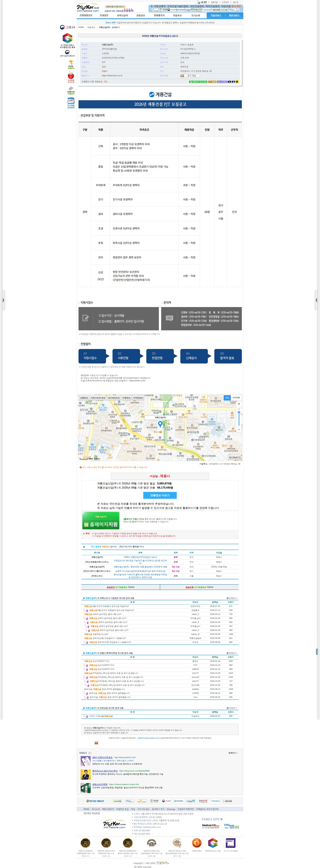Select the 지도 map view toggle
Screen dimensions: 320x868
click(x=227, y=398)
